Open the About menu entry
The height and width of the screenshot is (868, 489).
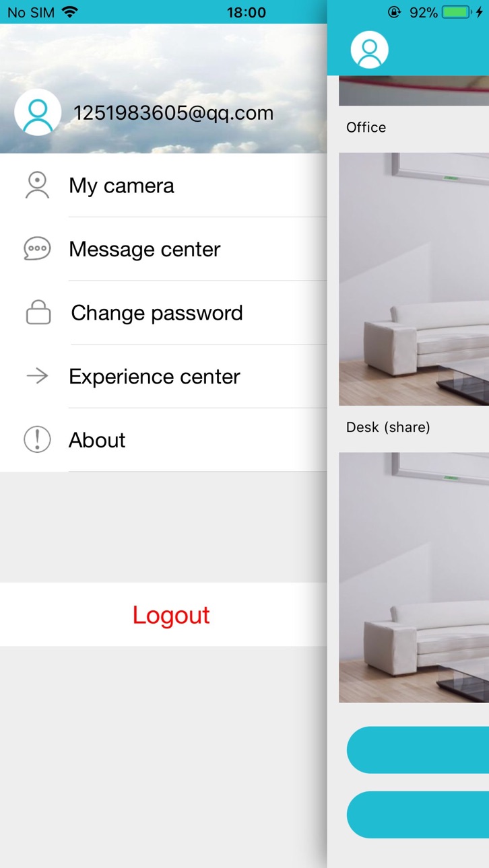(x=164, y=440)
